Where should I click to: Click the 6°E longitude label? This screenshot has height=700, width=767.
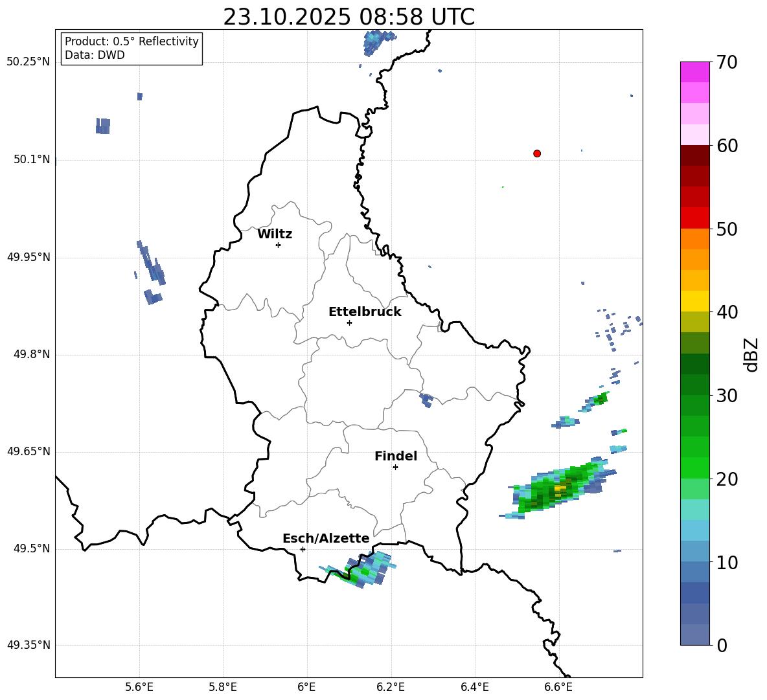306,688
